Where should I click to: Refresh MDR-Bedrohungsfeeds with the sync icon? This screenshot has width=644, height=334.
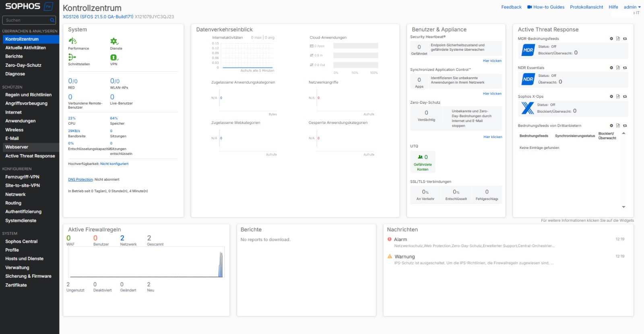[x=625, y=39]
